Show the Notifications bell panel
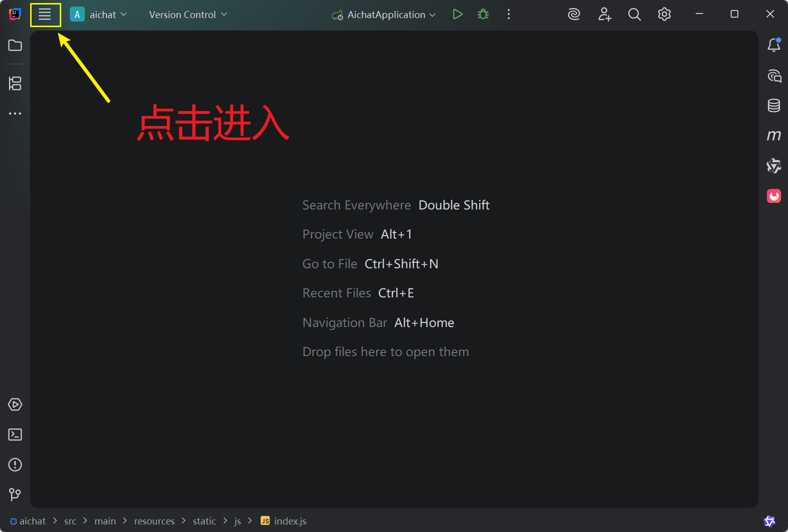 coord(773,46)
